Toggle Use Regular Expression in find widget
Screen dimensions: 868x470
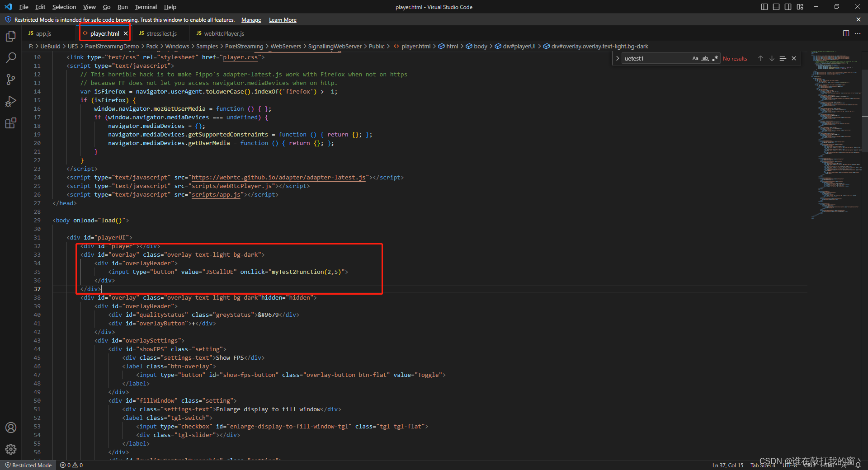(x=715, y=58)
